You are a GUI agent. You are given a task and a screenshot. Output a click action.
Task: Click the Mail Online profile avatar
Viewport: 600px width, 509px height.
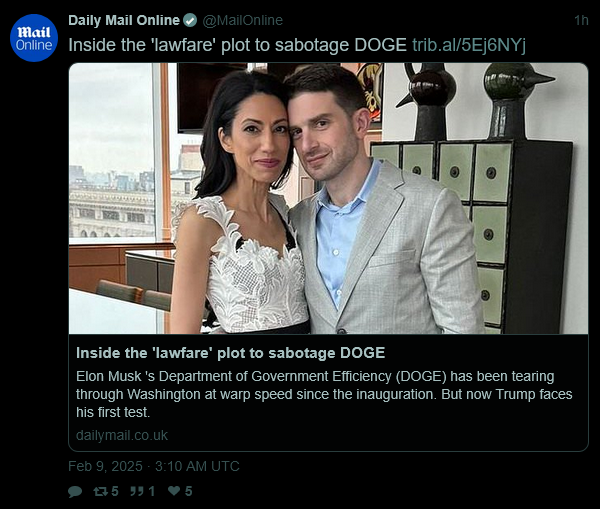point(34,38)
